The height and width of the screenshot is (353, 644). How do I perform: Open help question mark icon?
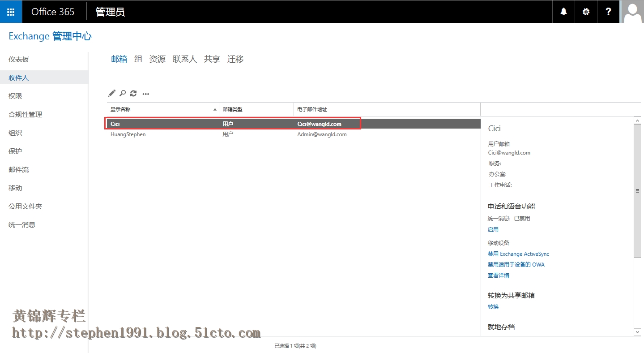[608, 12]
